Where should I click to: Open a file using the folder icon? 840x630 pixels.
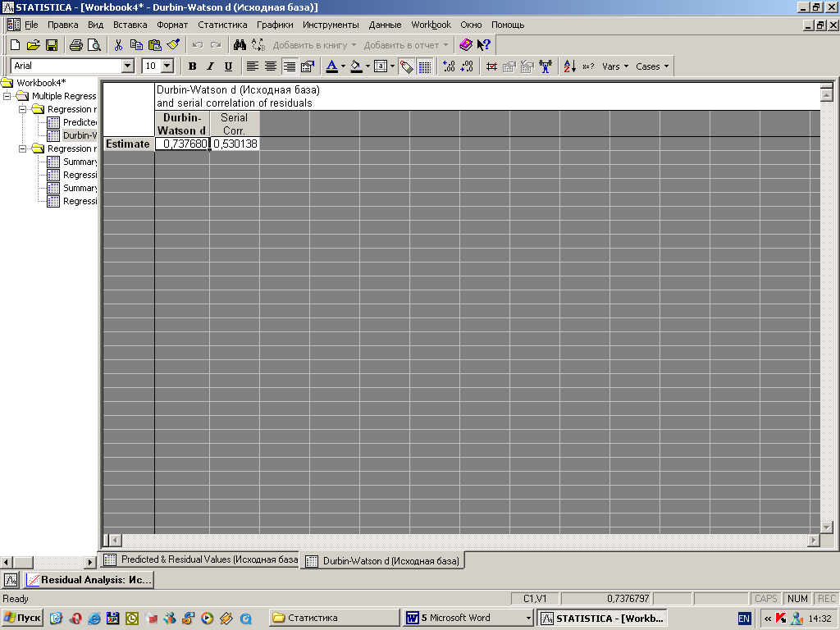pyautogui.click(x=33, y=45)
